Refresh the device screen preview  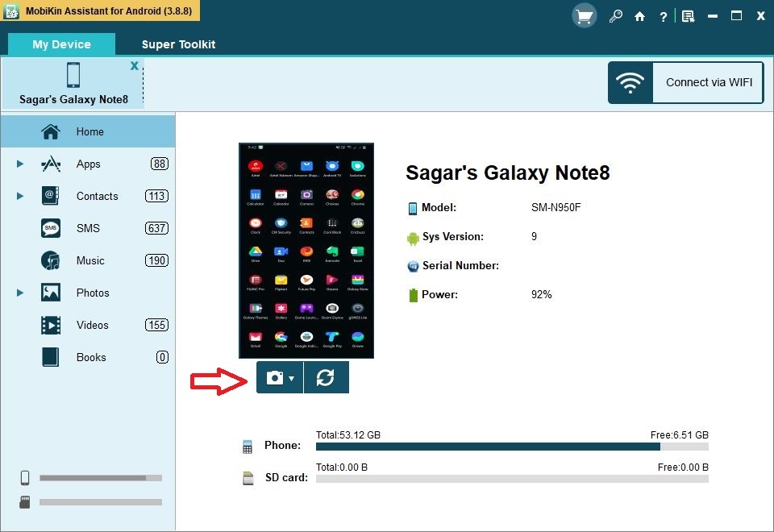(x=326, y=377)
